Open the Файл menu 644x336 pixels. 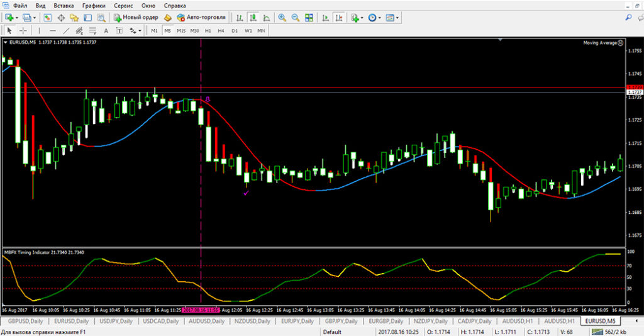point(19,6)
